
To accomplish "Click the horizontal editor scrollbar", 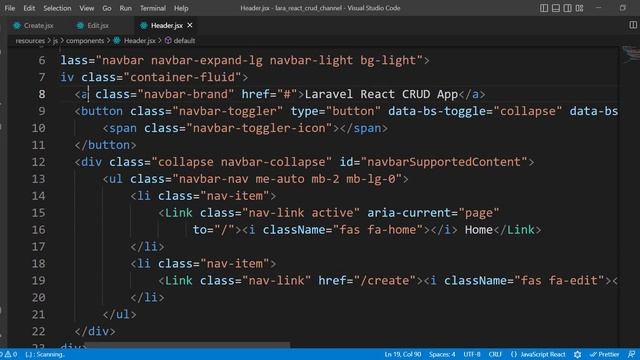I will [187, 345].
